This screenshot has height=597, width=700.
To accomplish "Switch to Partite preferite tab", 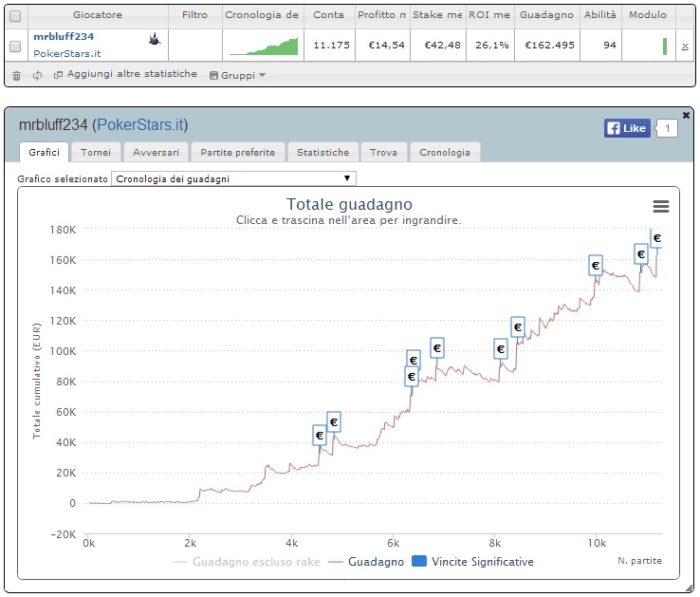I will click(x=237, y=153).
